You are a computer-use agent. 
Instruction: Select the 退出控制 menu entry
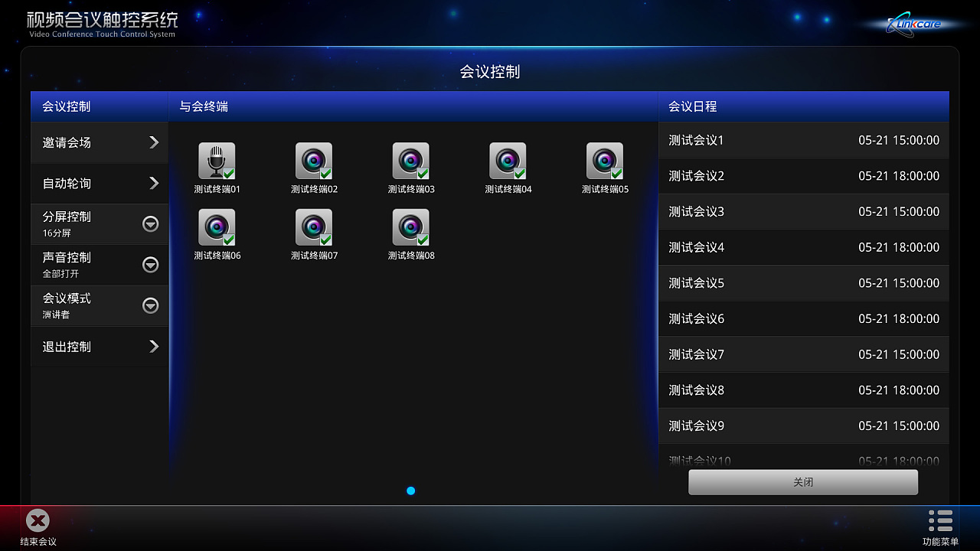tap(100, 347)
